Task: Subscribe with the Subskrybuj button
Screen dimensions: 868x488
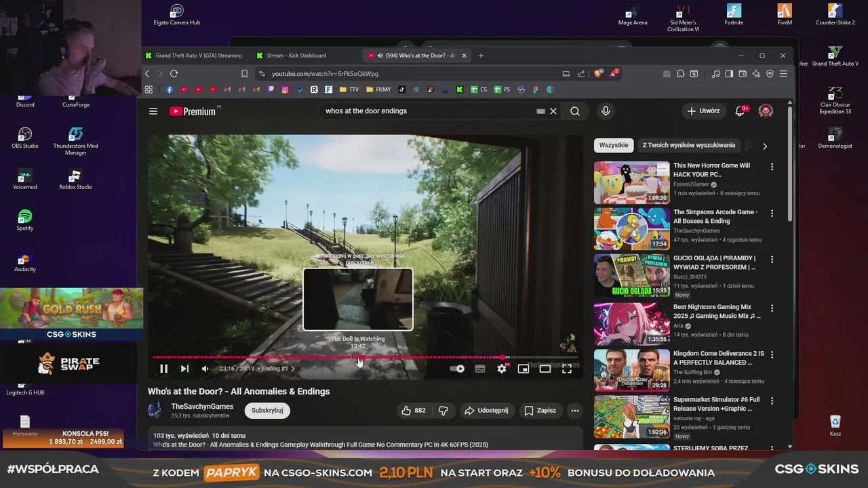Action: pyautogui.click(x=267, y=410)
